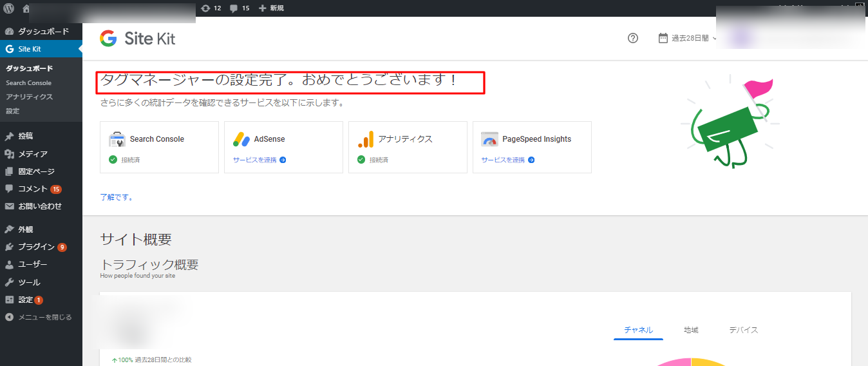This screenshot has height=366, width=868.
Task: Open ツール menu in the sidebar
Action: tap(41, 282)
